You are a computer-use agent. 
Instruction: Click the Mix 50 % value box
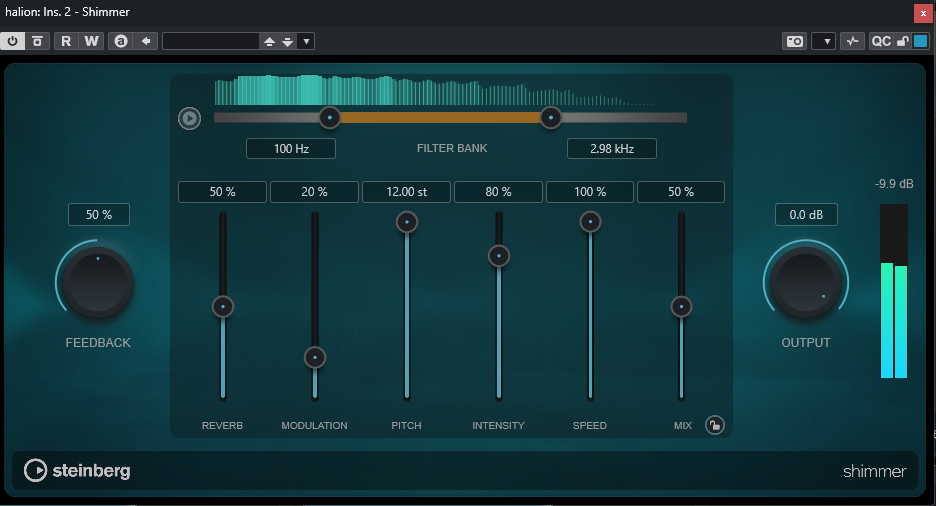point(681,192)
